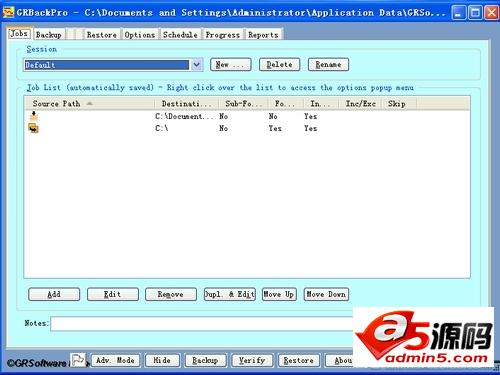500x375 pixels.
Task: Select the Default session field
Action: [x=107, y=65]
